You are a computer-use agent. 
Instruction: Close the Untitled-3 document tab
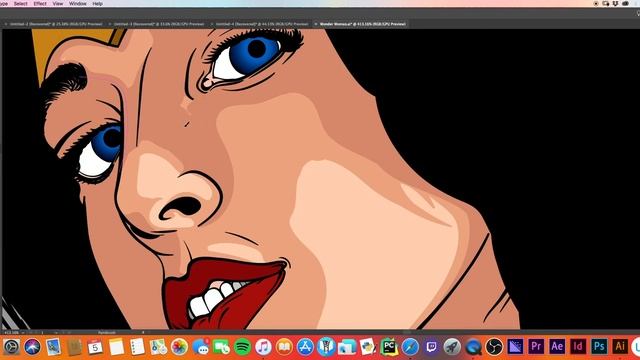coord(110,24)
